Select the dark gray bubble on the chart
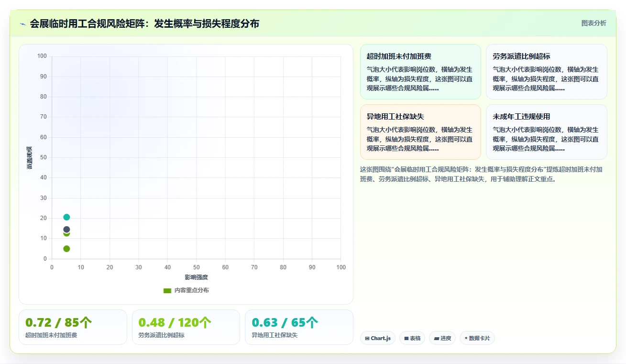This screenshot has width=626, height=364. [x=66, y=230]
